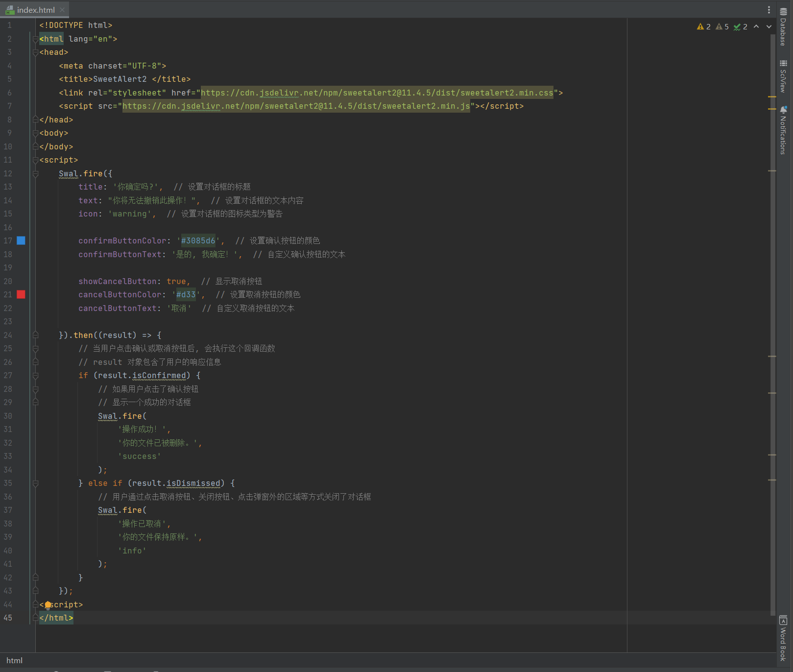
Task: Go to the next highlighted error
Action: pyautogui.click(x=769, y=26)
